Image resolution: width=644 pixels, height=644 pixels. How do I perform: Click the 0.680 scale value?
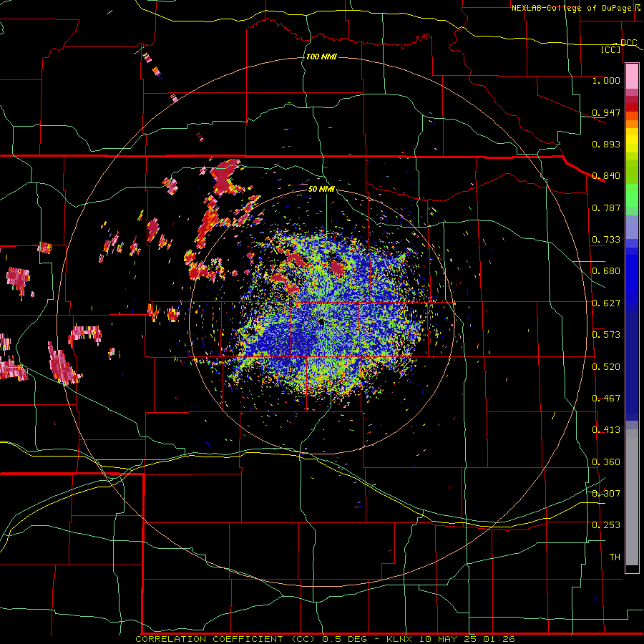[606, 271]
